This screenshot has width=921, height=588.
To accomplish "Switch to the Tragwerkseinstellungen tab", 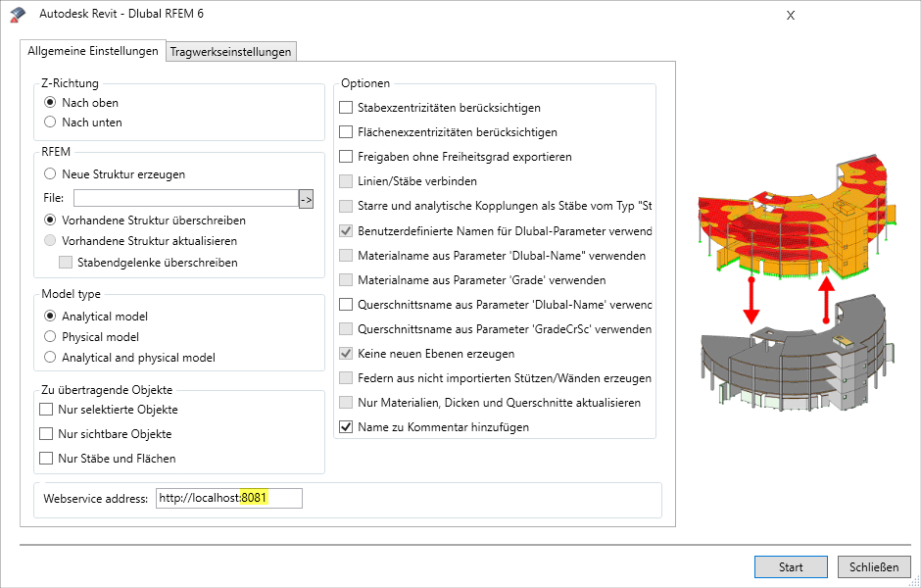I will coord(231,50).
